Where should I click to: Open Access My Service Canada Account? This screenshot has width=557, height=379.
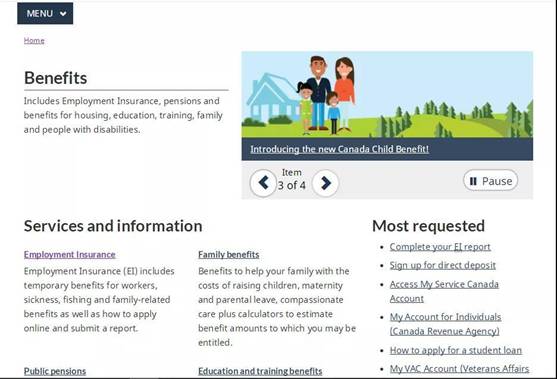[444, 291]
